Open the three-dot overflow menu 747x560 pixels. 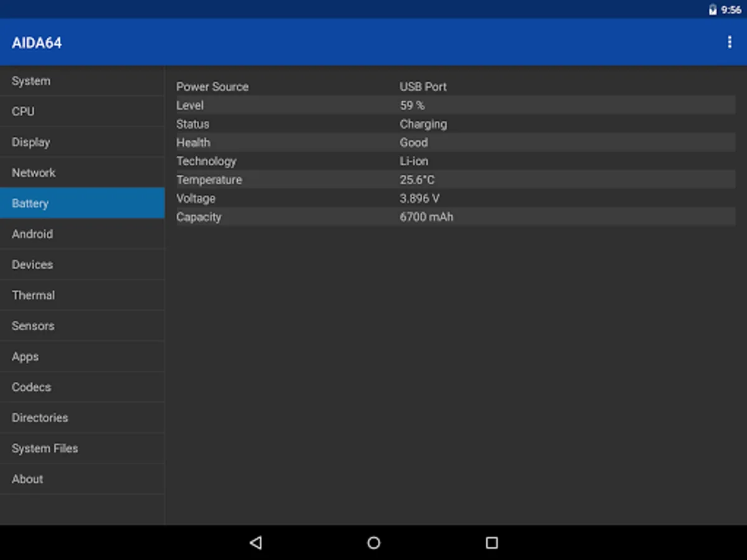click(730, 42)
